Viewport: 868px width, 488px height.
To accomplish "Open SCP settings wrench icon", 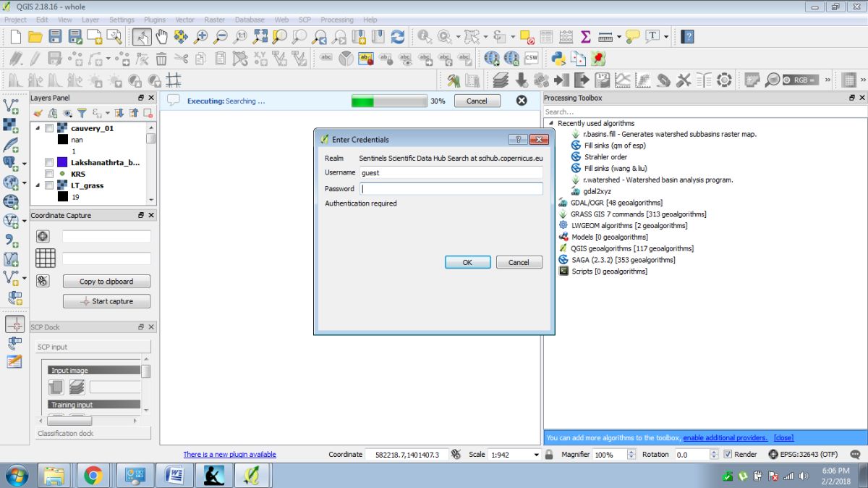I will (x=683, y=80).
